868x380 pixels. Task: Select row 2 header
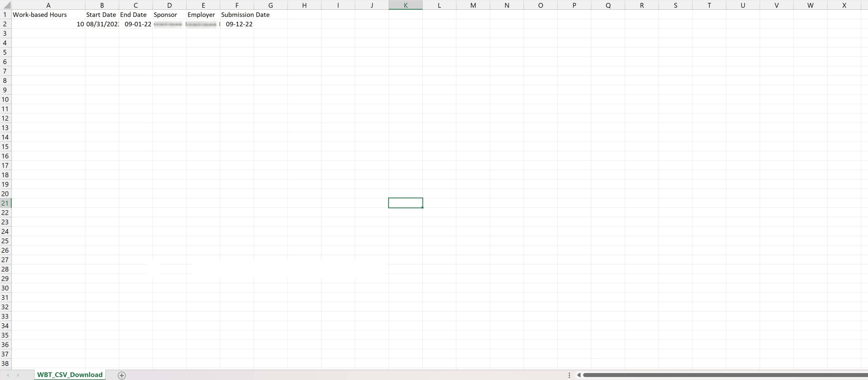pos(5,24)
